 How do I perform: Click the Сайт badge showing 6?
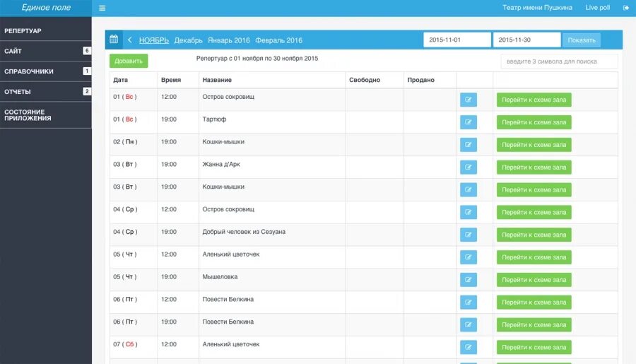coord(87,51)
